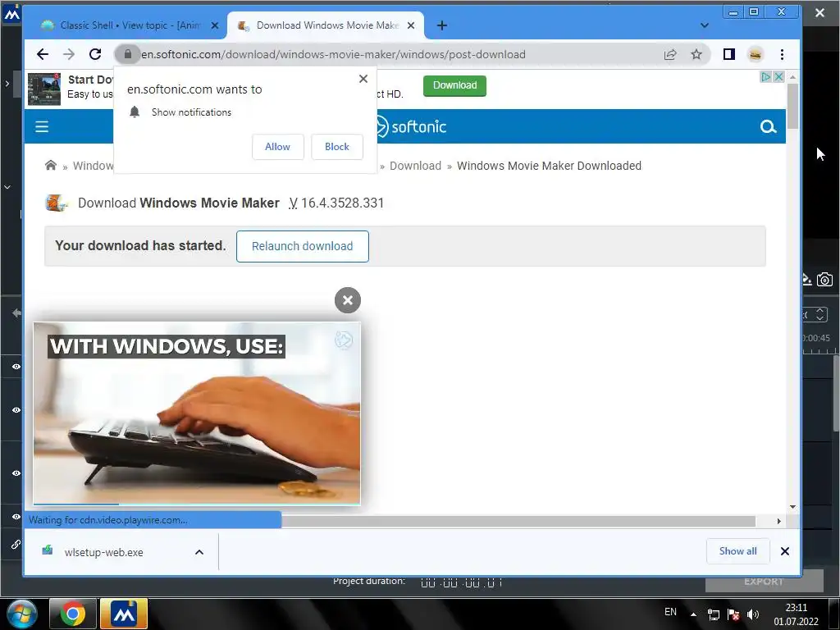Allow notifications from en.softonic.com

[277, 147]
